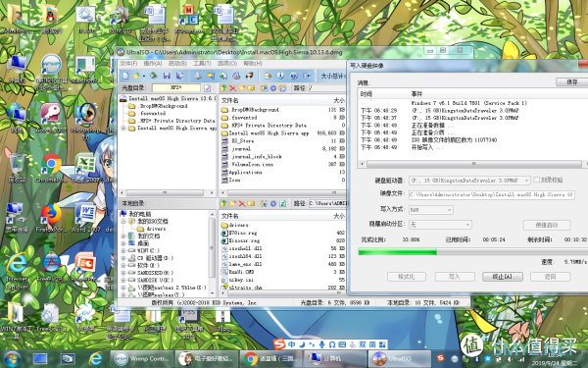The width and height of the screenshot is (588, 368).
Task: Expand the 我的文档 tree node
Action: (x=123, y=236)
